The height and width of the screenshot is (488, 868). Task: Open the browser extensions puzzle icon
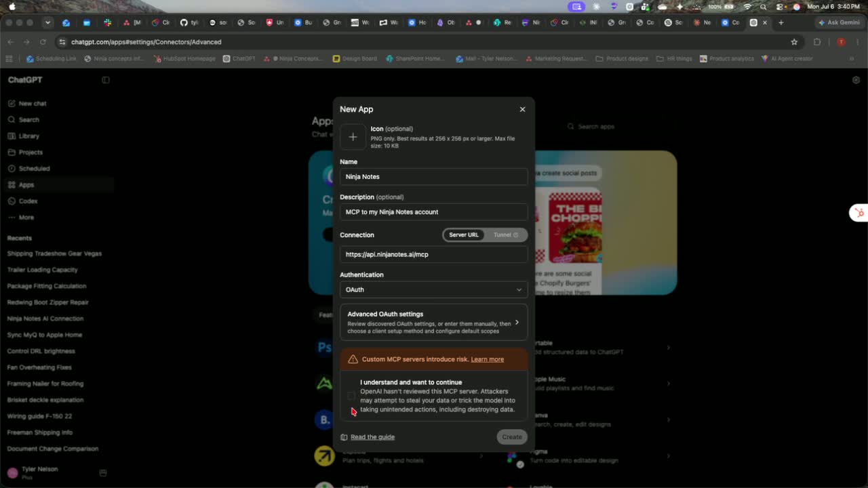tap(817, 42)
